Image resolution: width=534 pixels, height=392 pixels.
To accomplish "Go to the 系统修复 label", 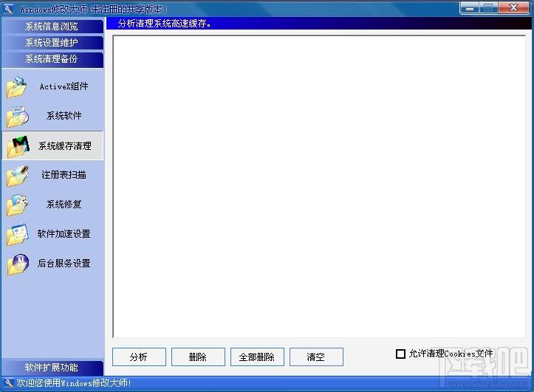I will pyautogui.click(x=64, y=204).
